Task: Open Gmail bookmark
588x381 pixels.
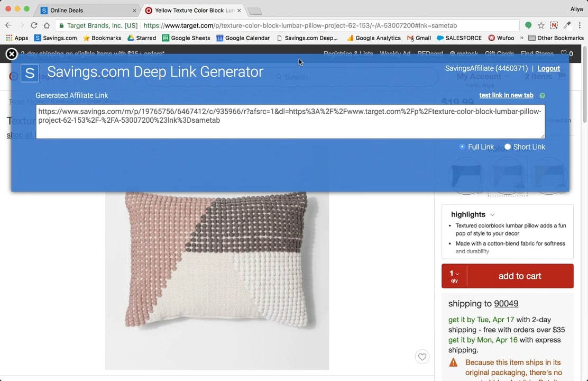Action: 419,38
